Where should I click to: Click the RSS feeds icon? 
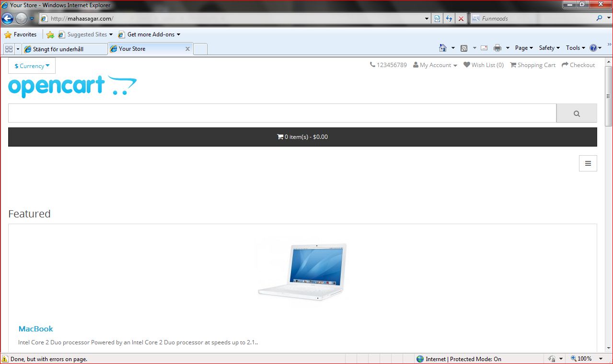(x=464, y=48)
